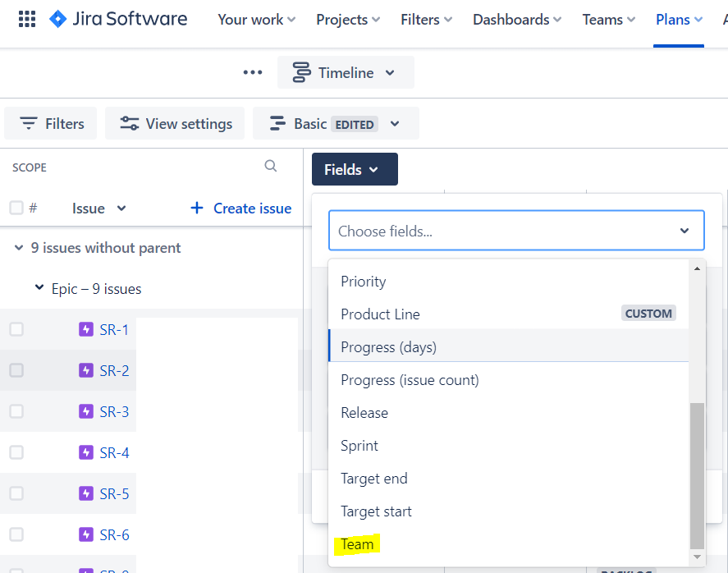Viewport: 728px width, 573px height.
Task: Open the Basic EDITED view dropdown
Action: click(x=336, y=123)
